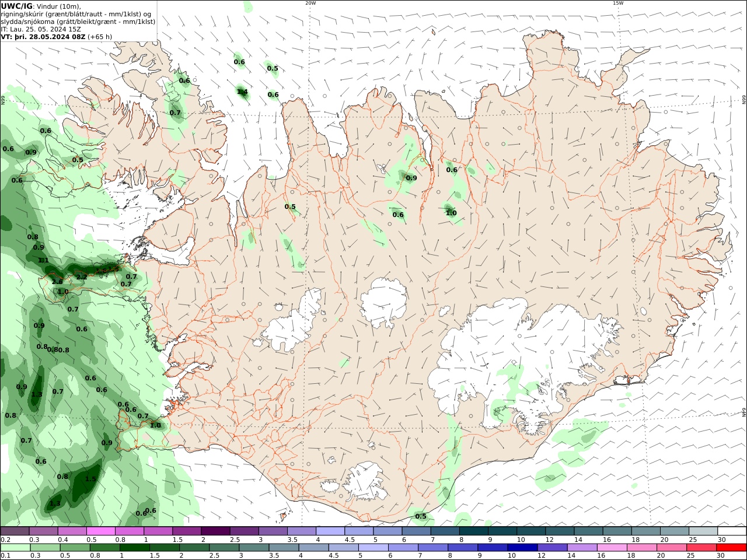Click the grey-teal 3–3.5 rain legend swatch
Image resolution: width=747 pixels, height=560 pixels.
point(254,548)
